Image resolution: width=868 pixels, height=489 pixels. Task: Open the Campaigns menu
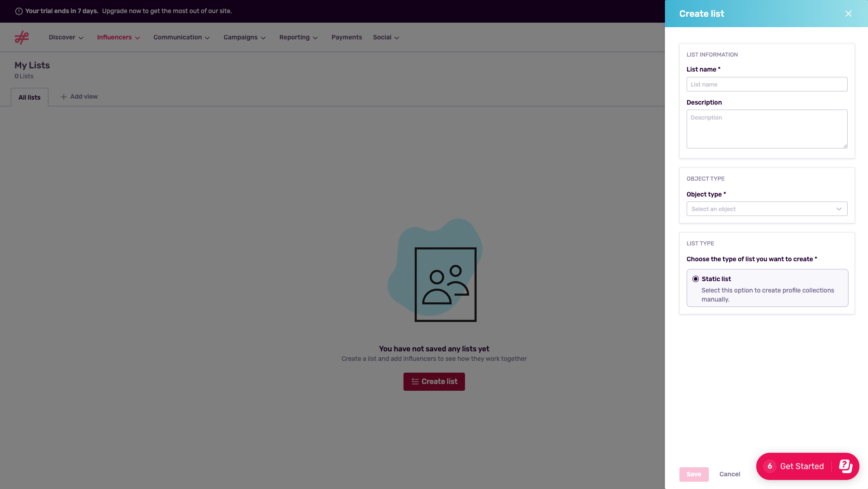click(244, 38)
